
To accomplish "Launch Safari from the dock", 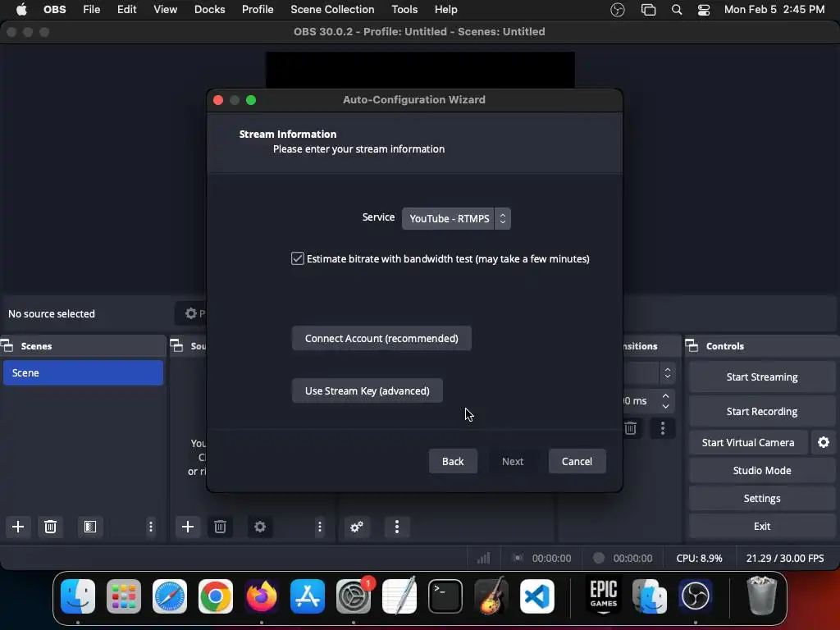I will pyautogui.click(x=170, y=596).
